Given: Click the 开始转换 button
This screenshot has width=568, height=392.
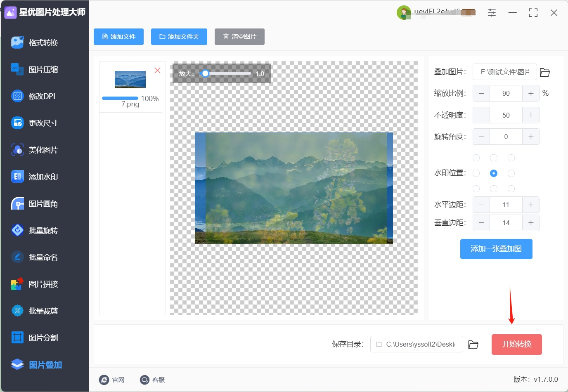Looking at the screenshot, I should (x=517, y=345).
